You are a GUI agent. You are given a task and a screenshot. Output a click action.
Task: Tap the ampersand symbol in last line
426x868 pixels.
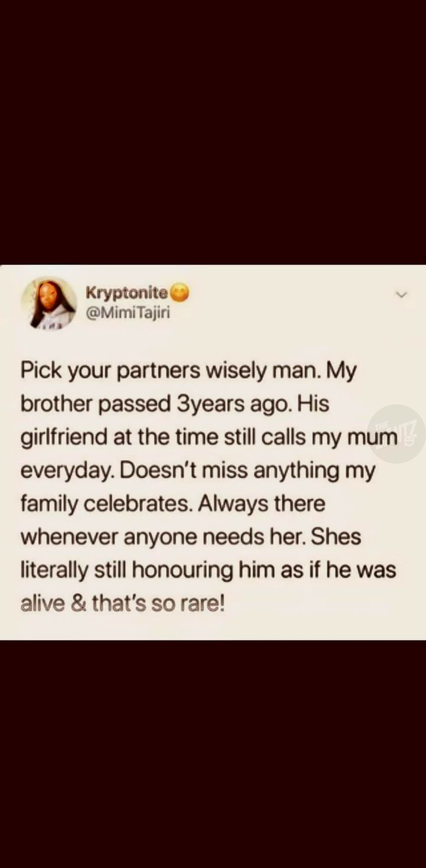(x=79, y=604)
